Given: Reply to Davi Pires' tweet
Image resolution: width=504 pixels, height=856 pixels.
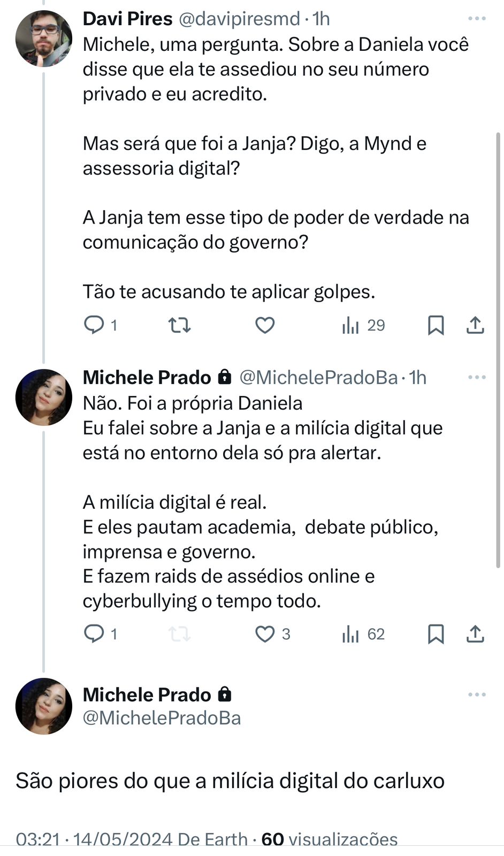Looking at the screenshot, I should [x=95, y=325].
